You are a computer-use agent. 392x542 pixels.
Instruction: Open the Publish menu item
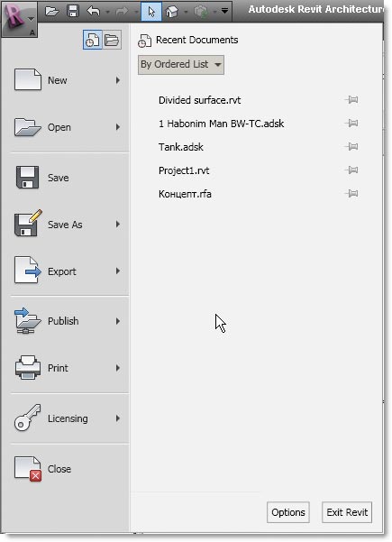69,321
